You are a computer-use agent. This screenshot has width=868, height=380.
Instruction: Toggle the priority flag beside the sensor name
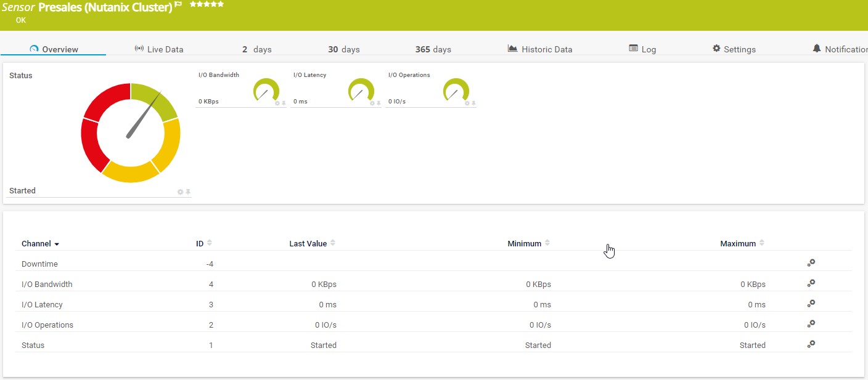178,5
